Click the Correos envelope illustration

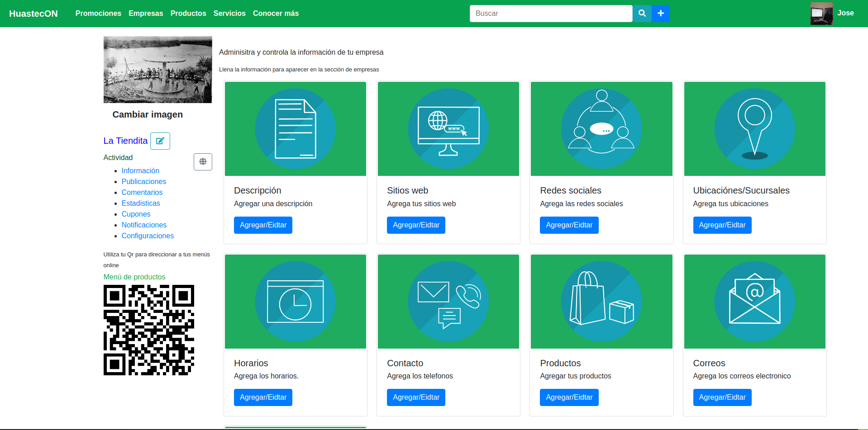click(754, 302)
